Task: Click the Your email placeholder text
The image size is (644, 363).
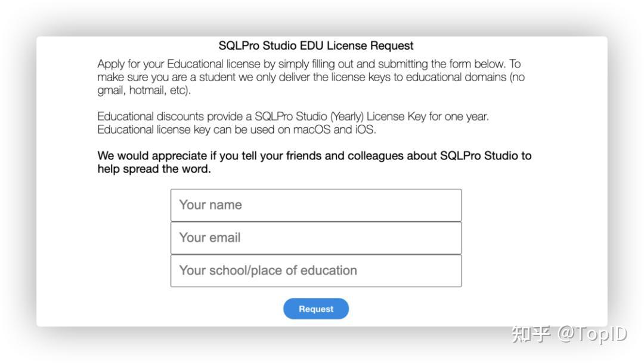Action: point(209,237)
